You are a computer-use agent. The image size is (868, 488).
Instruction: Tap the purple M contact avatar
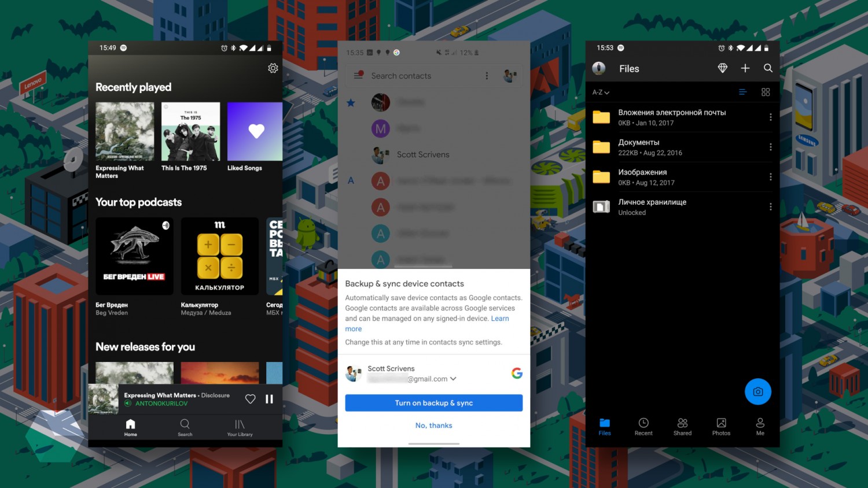[381, 129]
